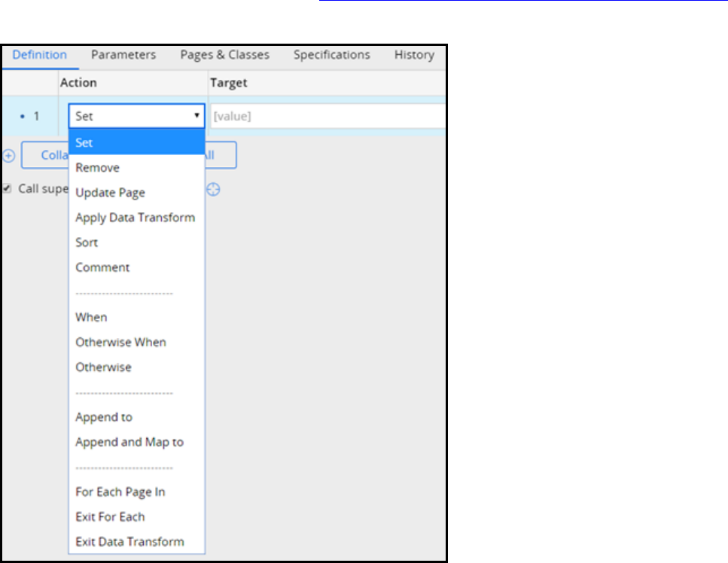Pick the Otherwise option

coord(136,367)
